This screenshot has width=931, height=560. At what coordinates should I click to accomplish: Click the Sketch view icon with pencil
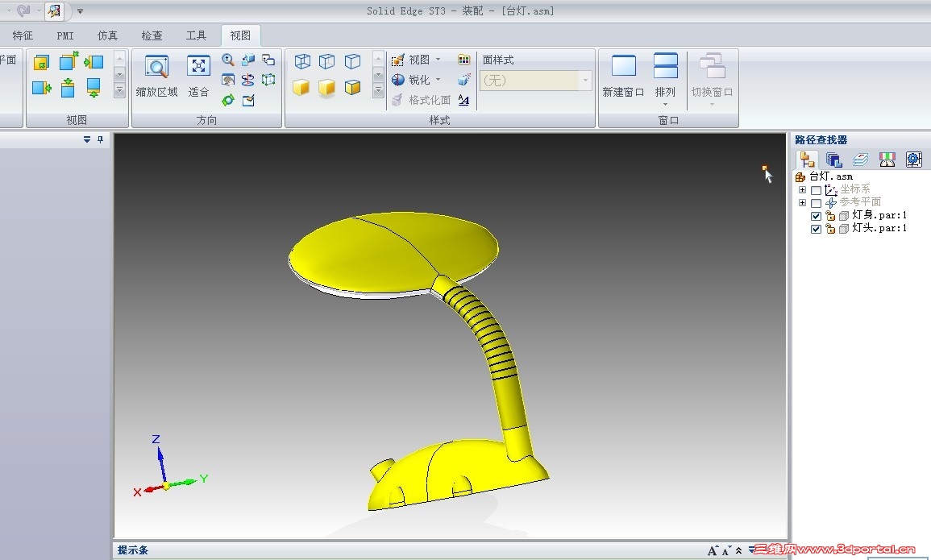click(248, 100)
